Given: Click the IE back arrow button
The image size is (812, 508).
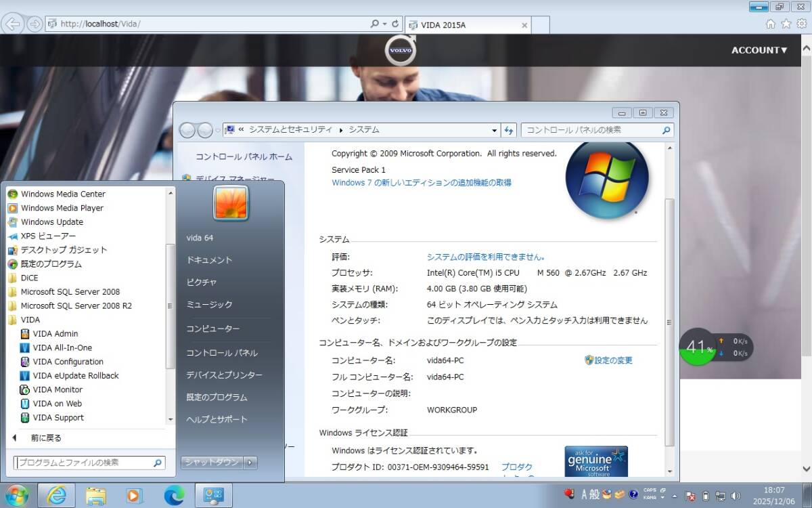Looking at the screenshot, I should pyautogui.click(x=12, y=24).
